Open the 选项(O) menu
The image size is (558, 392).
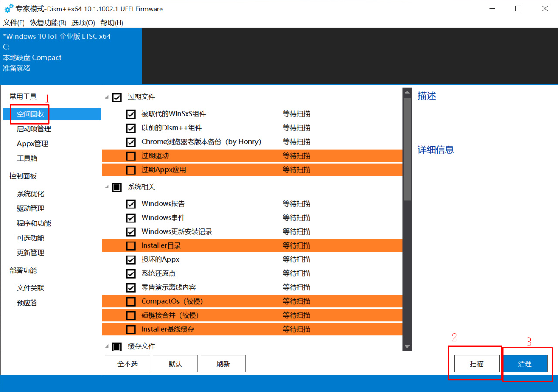coord(83,23)
